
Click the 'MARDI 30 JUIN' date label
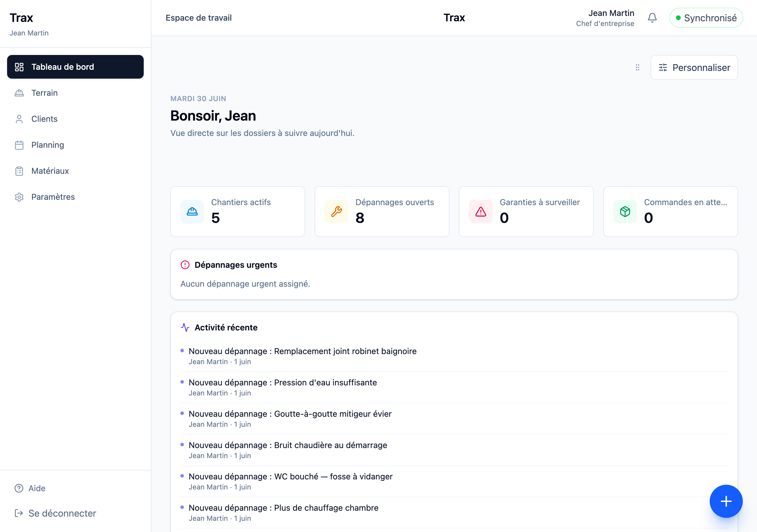[x=198, y=98]
